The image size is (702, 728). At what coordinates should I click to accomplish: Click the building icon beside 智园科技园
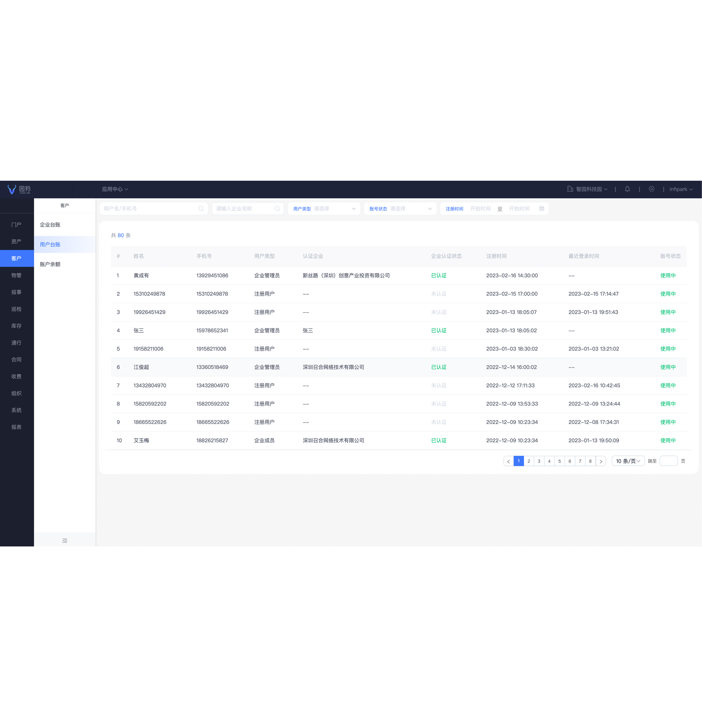(x=570, y=189)
